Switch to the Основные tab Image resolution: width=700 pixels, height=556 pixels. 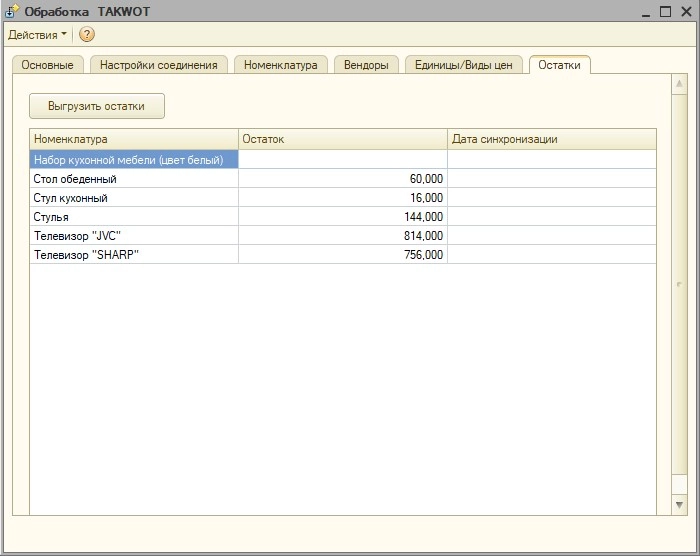click(x=48, y=65)
